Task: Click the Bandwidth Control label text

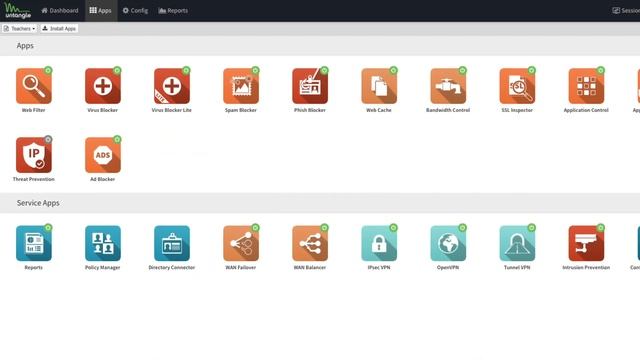Action: click(448, 110)
